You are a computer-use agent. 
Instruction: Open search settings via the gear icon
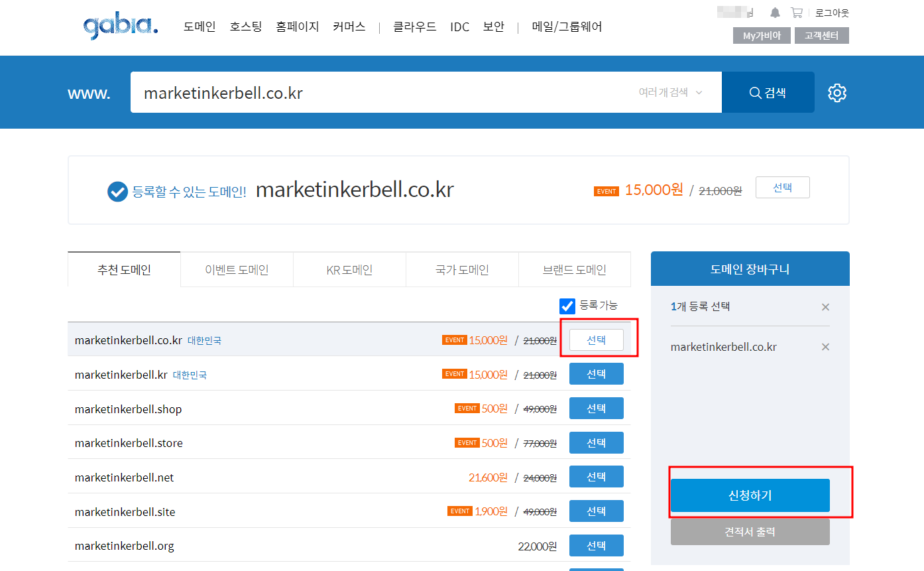coord(837,92)
